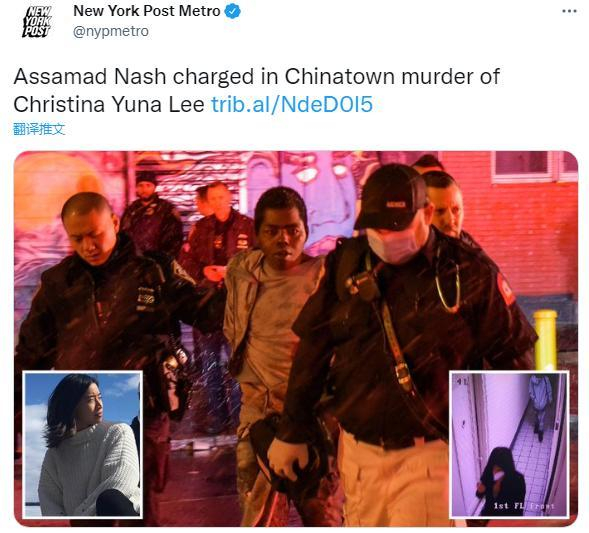The image size is (589, 533).
Task: Open the inset photo of woman in white sweater
Action: [x=82, y=445]
